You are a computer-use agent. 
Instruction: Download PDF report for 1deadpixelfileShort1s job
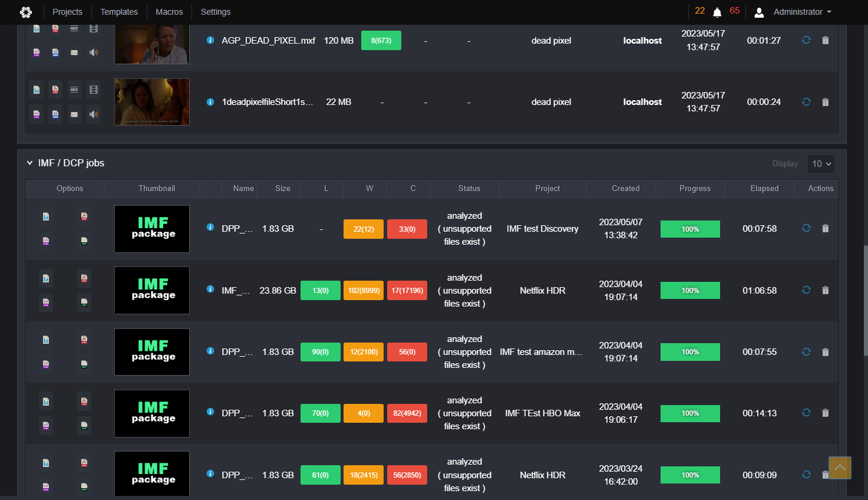click(55, 90)
